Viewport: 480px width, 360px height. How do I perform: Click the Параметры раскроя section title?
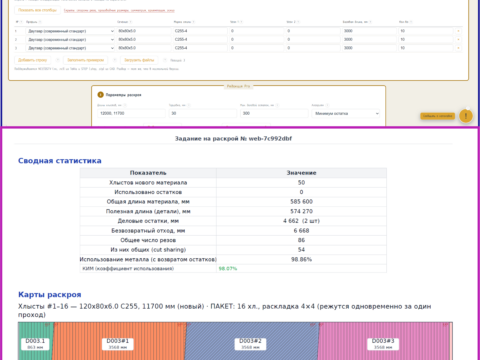tap(123, 95)
